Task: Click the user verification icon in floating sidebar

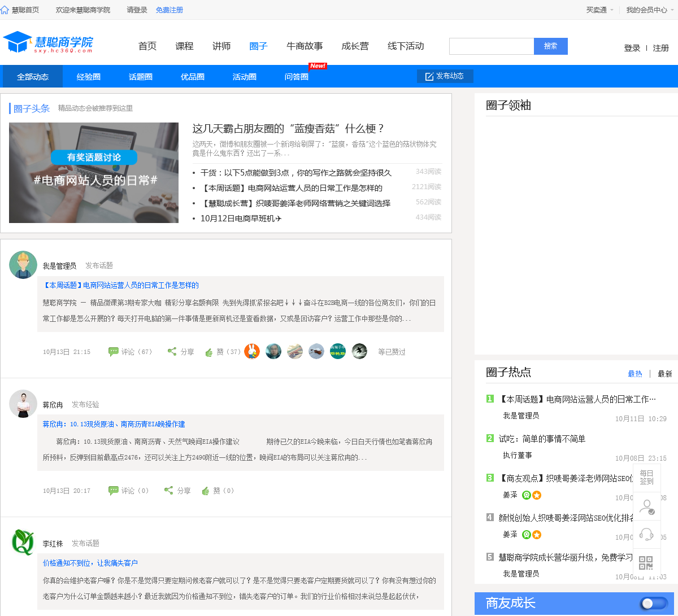Action: [646, 506]
